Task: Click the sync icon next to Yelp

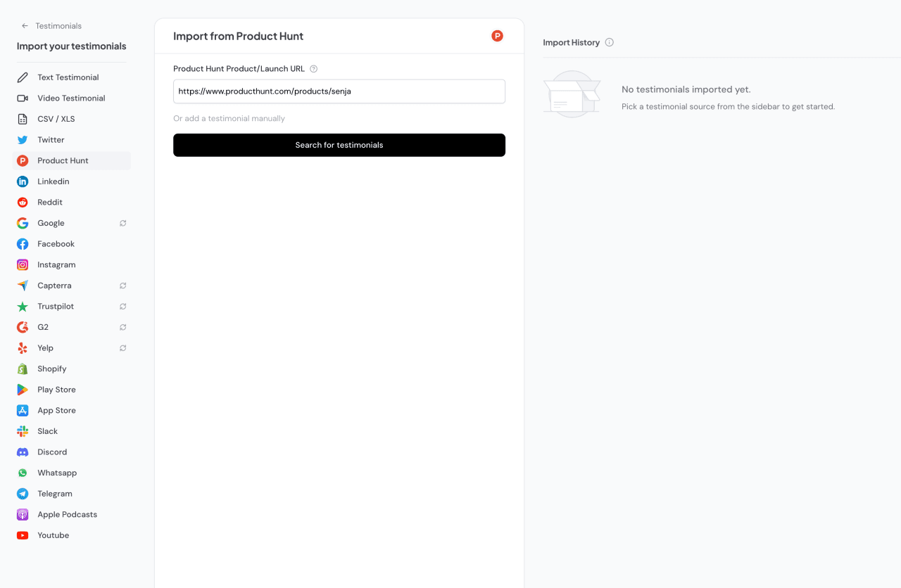Action: [122, 348]
